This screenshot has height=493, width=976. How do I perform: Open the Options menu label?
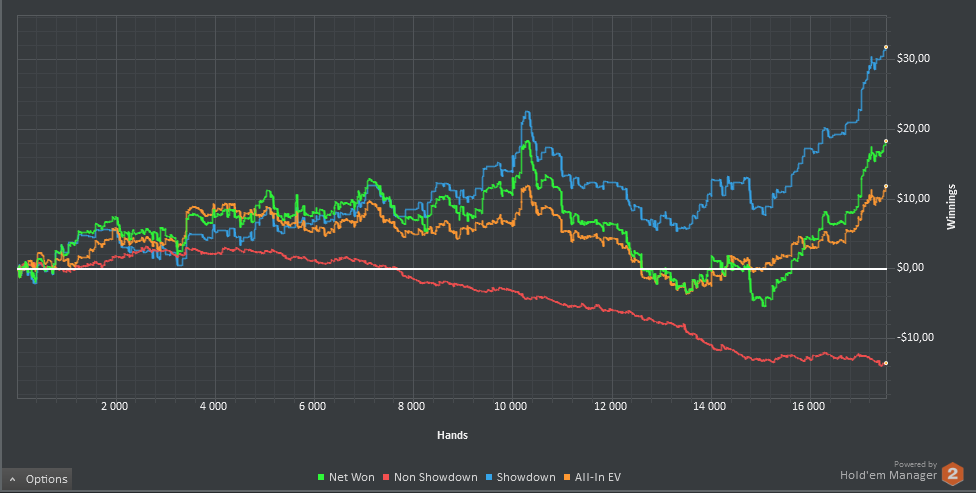[46, 480]
